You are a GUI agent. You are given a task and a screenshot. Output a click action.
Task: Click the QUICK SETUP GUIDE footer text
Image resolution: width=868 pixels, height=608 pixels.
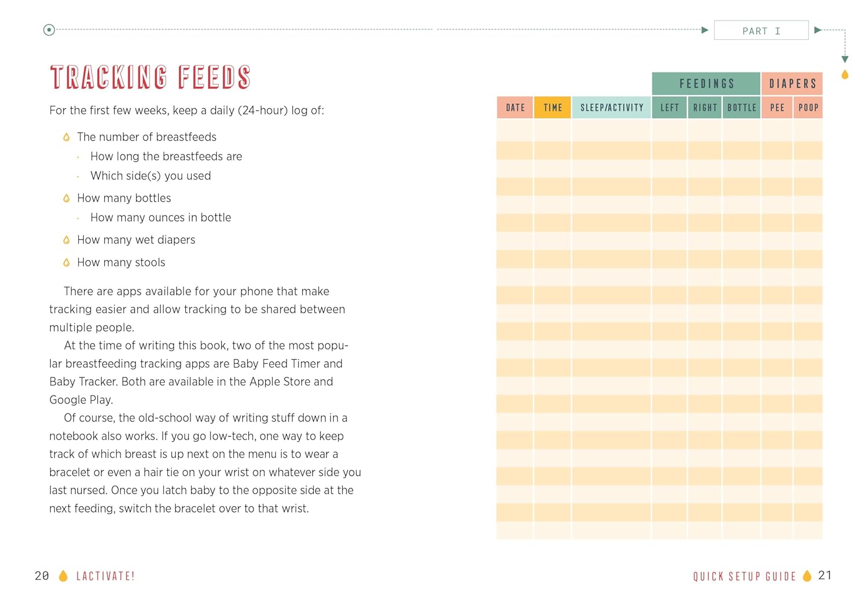(745, 576)
